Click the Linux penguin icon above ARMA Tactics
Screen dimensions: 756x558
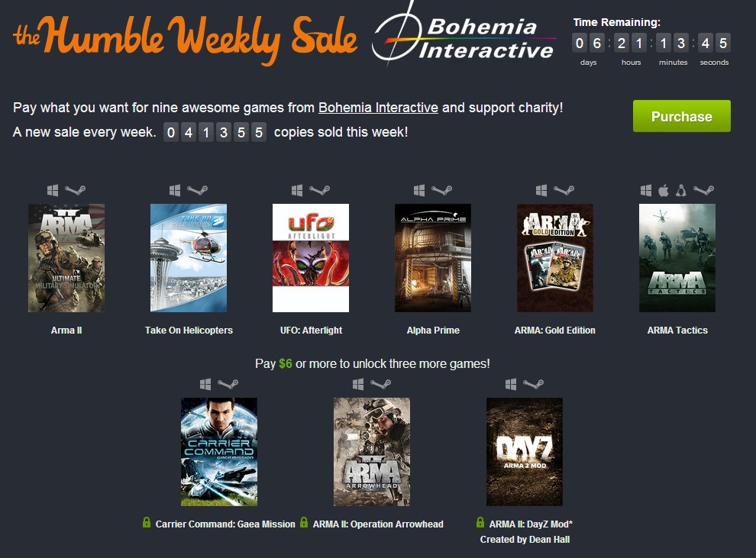pos(681,190)
